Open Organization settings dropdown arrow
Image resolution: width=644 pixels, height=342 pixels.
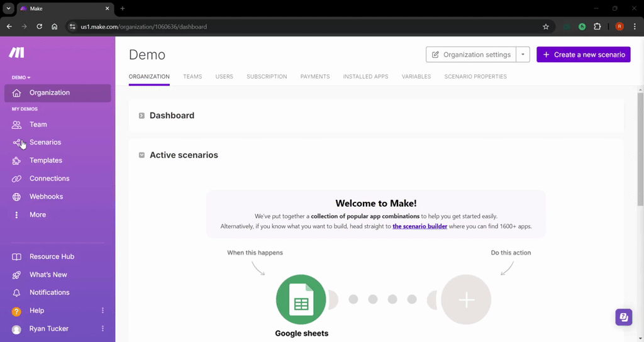point(523,55)
